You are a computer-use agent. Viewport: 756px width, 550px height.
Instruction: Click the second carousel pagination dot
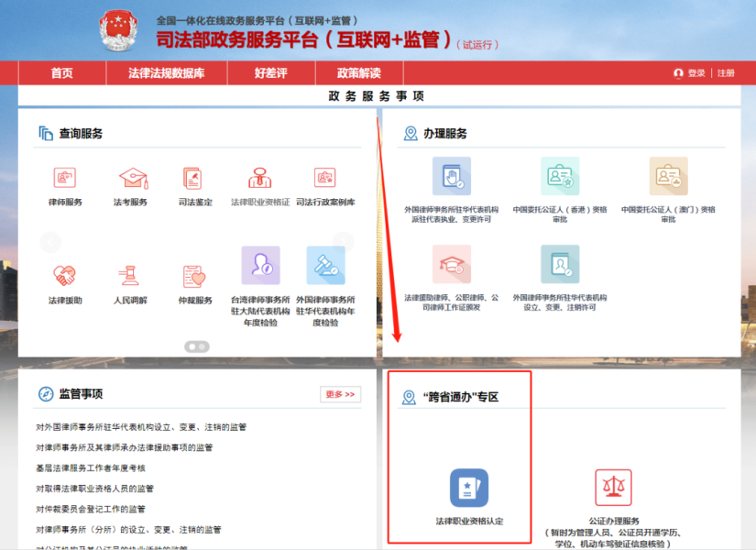click(x=202, y=346)
